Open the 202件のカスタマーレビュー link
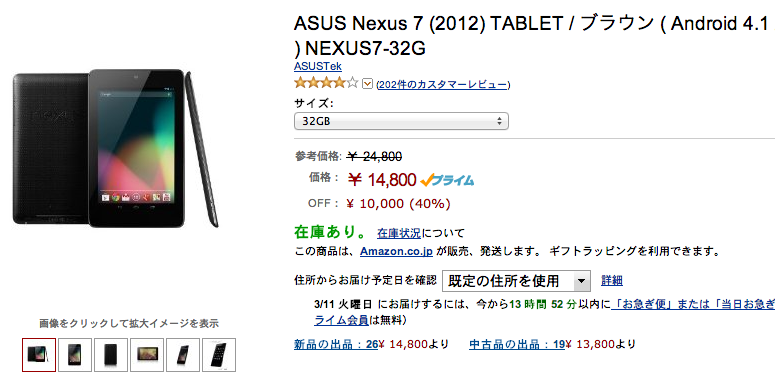Screen dimensions: 775x377 [x=443, y=84]
